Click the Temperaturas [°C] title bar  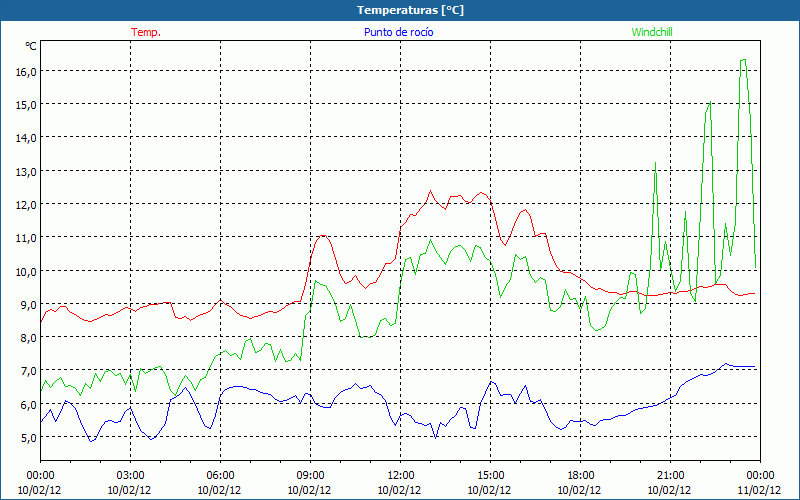tap(400, 10)
